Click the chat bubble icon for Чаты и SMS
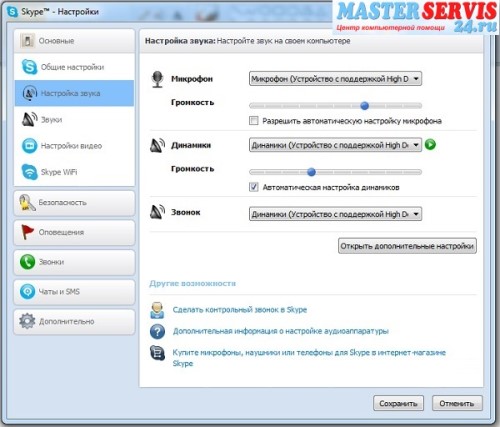 click(27, 291)
